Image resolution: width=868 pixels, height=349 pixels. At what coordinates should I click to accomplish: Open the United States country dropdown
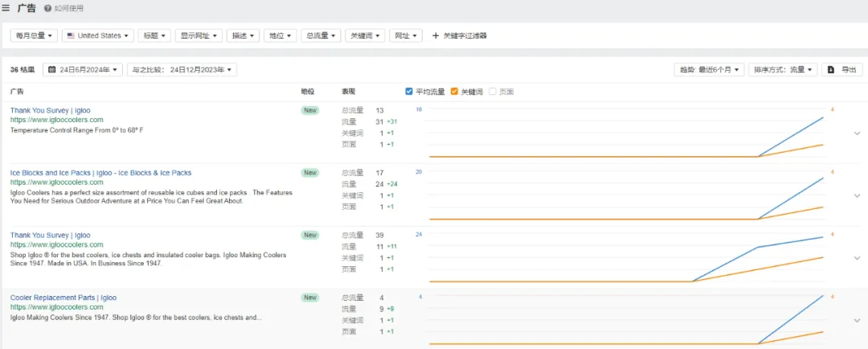click(97, 35)
